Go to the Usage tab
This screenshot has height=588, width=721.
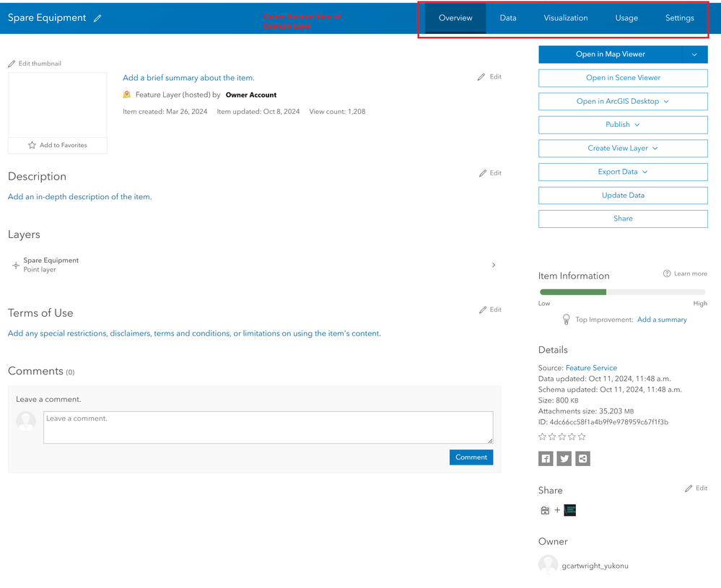[x=626, y=18]
